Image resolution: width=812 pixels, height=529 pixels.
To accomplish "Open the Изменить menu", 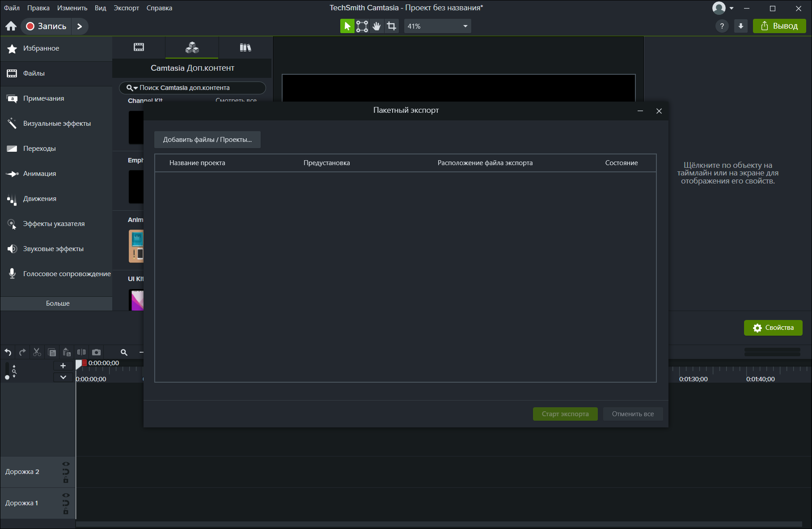I will point(72,8).
